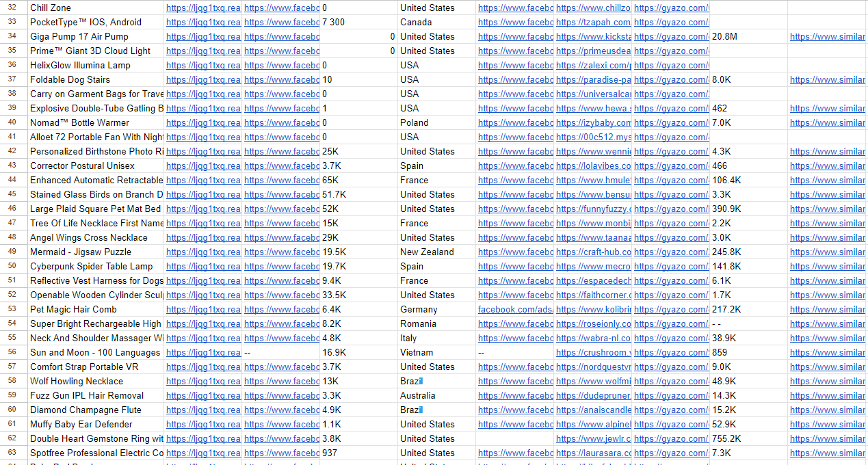Viewport: 868px width, 465px height.
Task: Open the faithcorner website link
Action: 593,295
